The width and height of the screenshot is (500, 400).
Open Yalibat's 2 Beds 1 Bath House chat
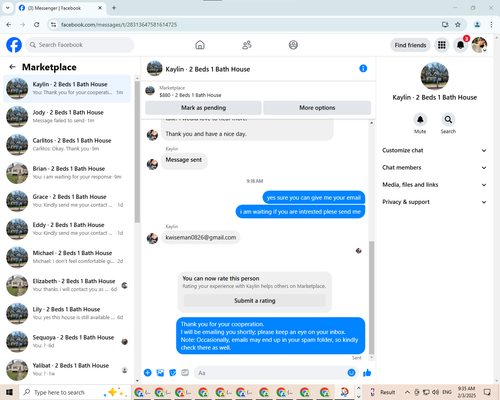(x=67, y=369)
